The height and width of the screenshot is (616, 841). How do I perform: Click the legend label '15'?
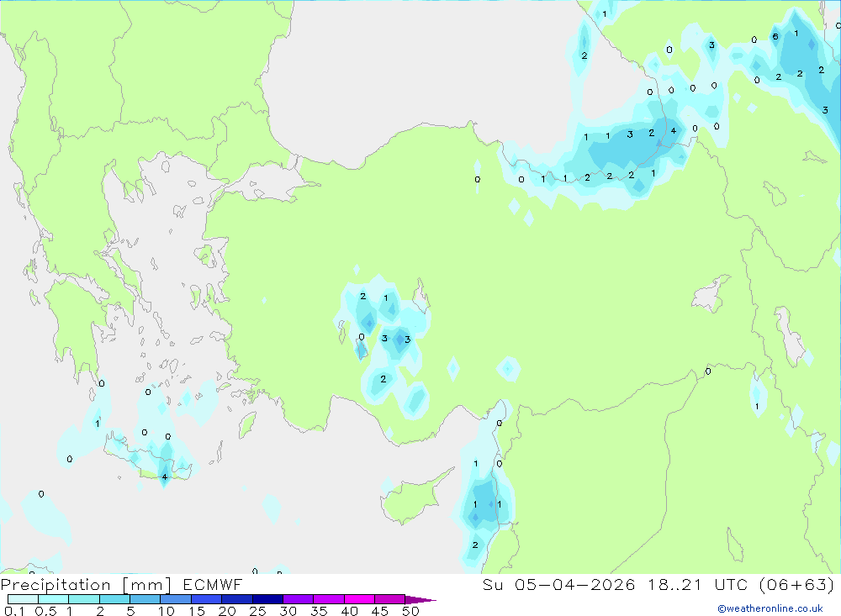pos(197,611)
